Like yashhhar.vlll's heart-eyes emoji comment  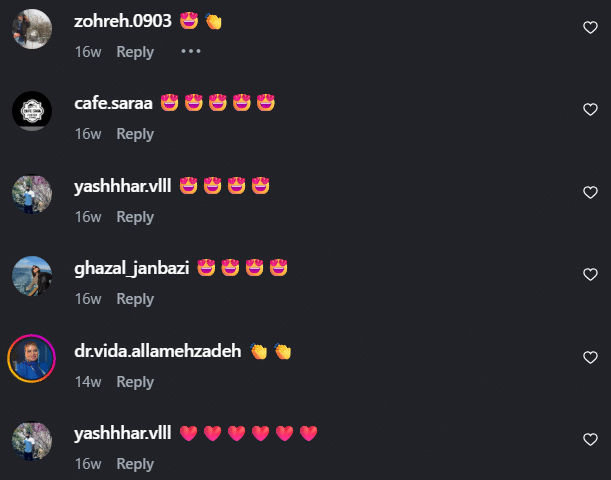[590, 192]
